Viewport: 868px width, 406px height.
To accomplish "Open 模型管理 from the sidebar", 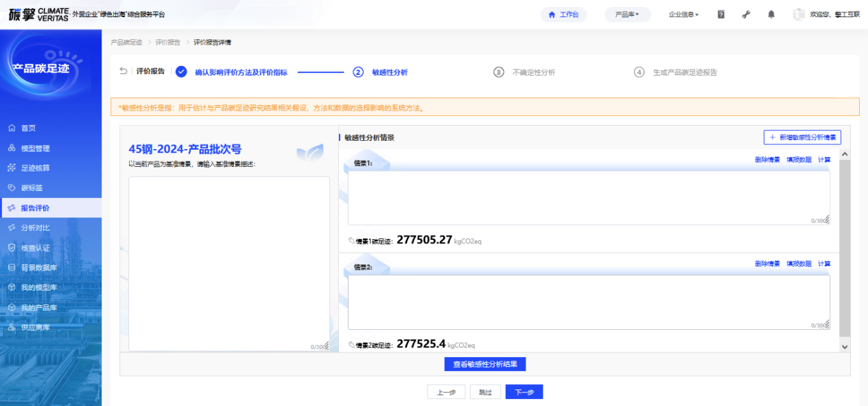I will pyautogui.click(x=35, y=148).
